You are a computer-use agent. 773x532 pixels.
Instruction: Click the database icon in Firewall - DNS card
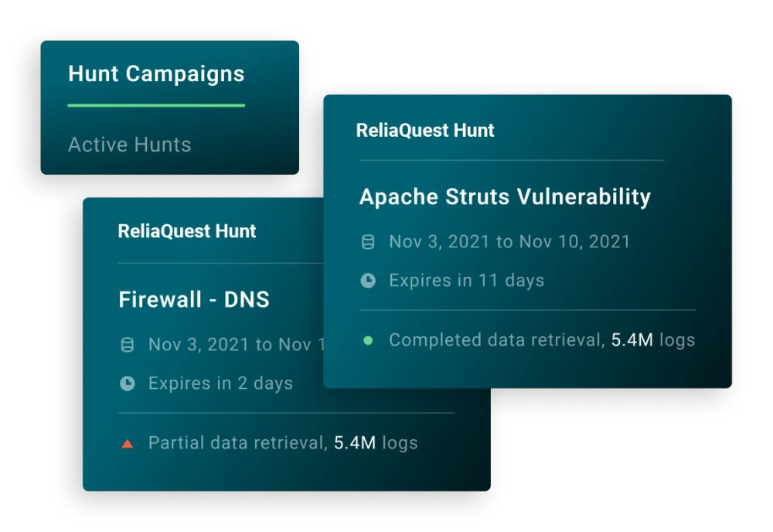point(128,345)
